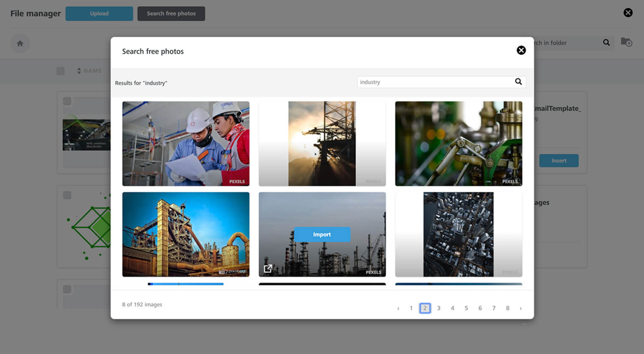Click the new folder icon
Image resolution: width=644 pixels, height=354 pixels.
click(626, 42)
